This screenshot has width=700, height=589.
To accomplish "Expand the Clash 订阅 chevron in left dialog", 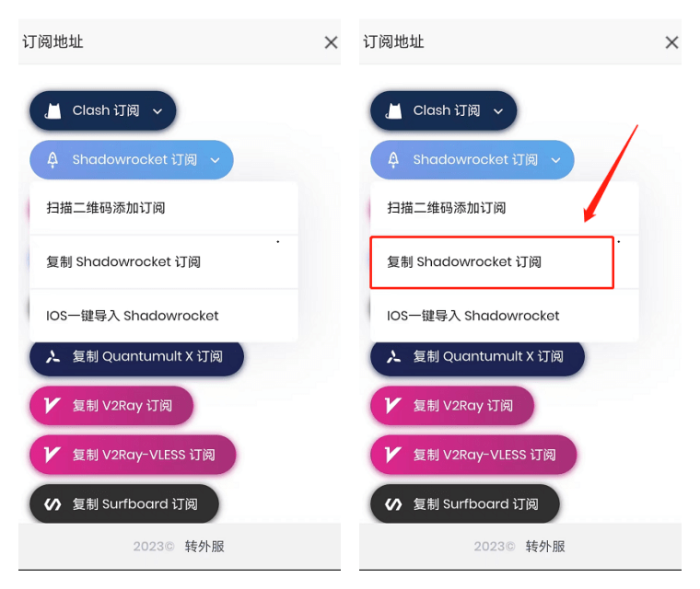I will pyautogui.click(x=157, y=111).
